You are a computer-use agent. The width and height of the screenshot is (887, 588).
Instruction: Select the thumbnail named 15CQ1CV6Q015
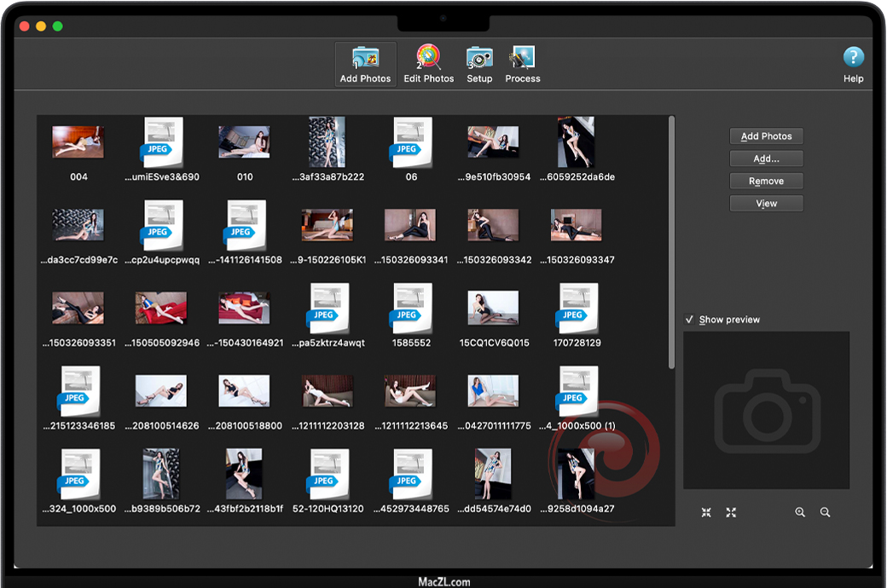coord(494,308)
